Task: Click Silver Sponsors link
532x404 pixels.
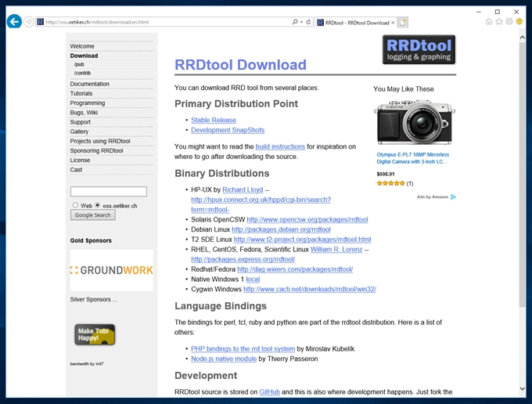Action: (x=94, y=299)
